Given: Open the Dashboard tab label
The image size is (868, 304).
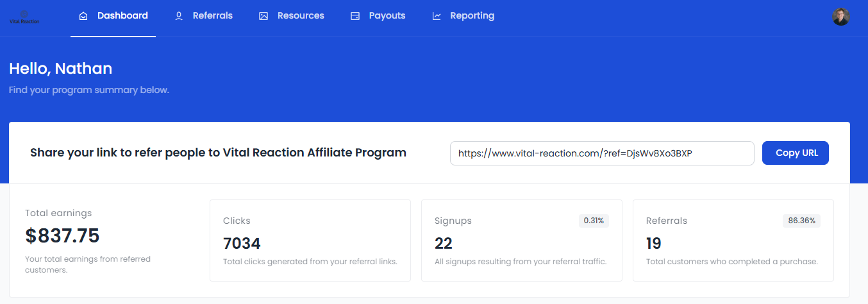Looking at the screenshot, I should pos(122,15).
